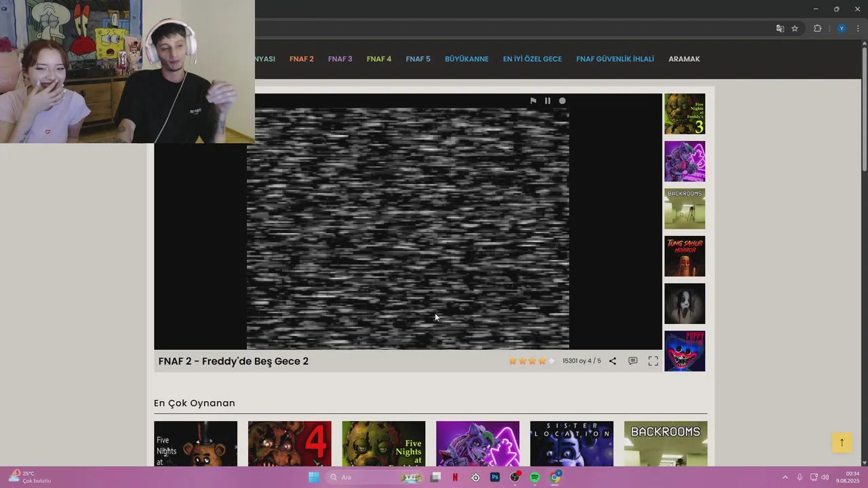The height and width of the screenshot is (488, 868).
Task: Click the rating text 15301 oy 4 / 5
Action: click(582, 361)
